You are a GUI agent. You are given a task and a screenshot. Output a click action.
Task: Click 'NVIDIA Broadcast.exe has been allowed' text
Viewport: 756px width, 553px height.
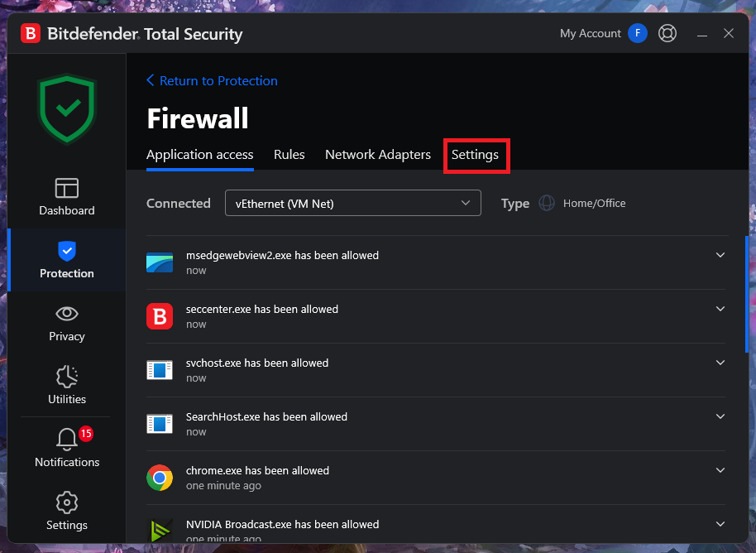283,524
